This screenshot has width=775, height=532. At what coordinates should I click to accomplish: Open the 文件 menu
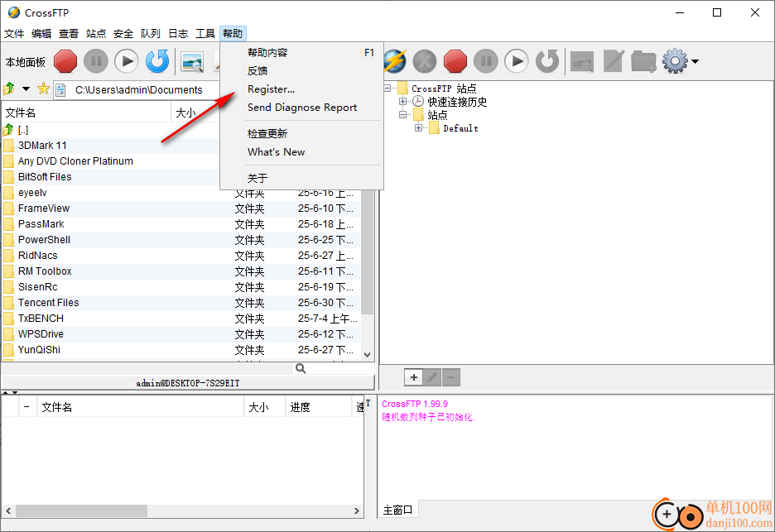[14, 34]
